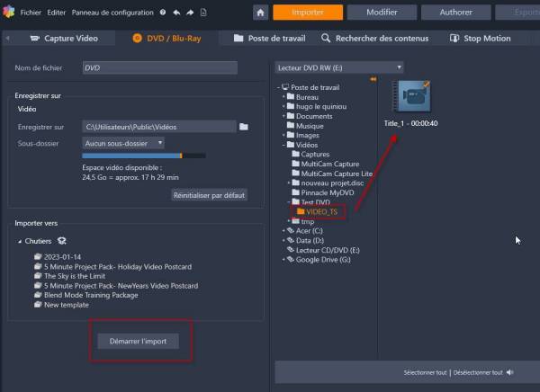Toggle the speaker audio preview icon
Viewport: 540px width, 392px height.
pyautogui.click(x=510, y=371)
